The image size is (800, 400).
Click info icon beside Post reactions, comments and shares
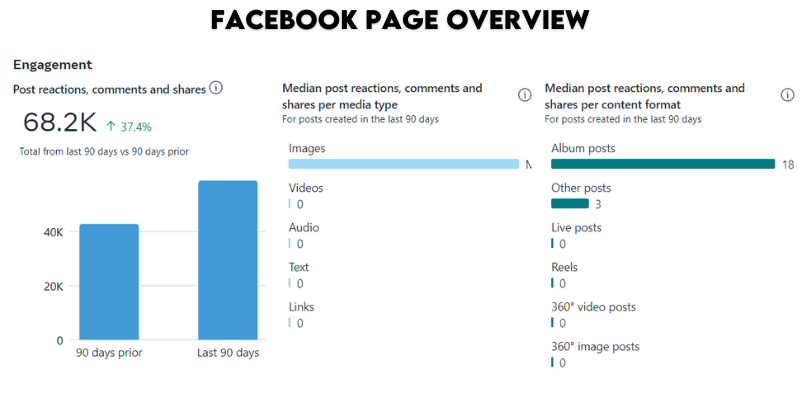(216, 89)
